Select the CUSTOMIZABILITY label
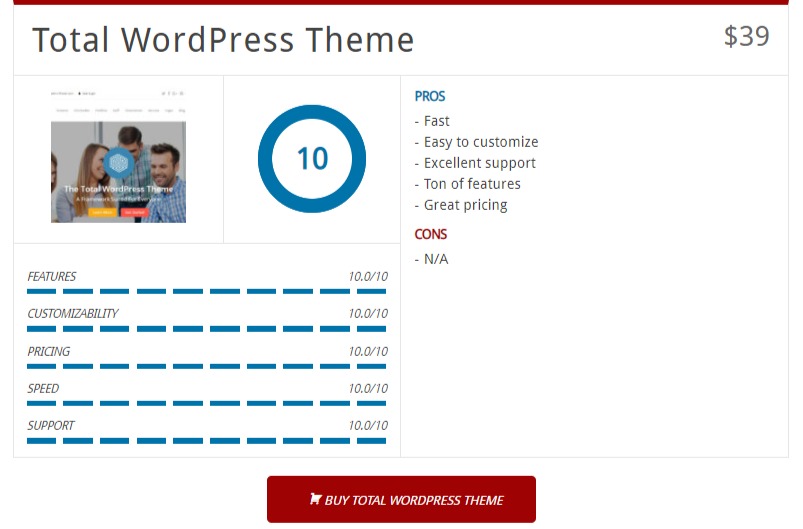Viewport: 803px width, 529px height. click(x=73, y=313)
